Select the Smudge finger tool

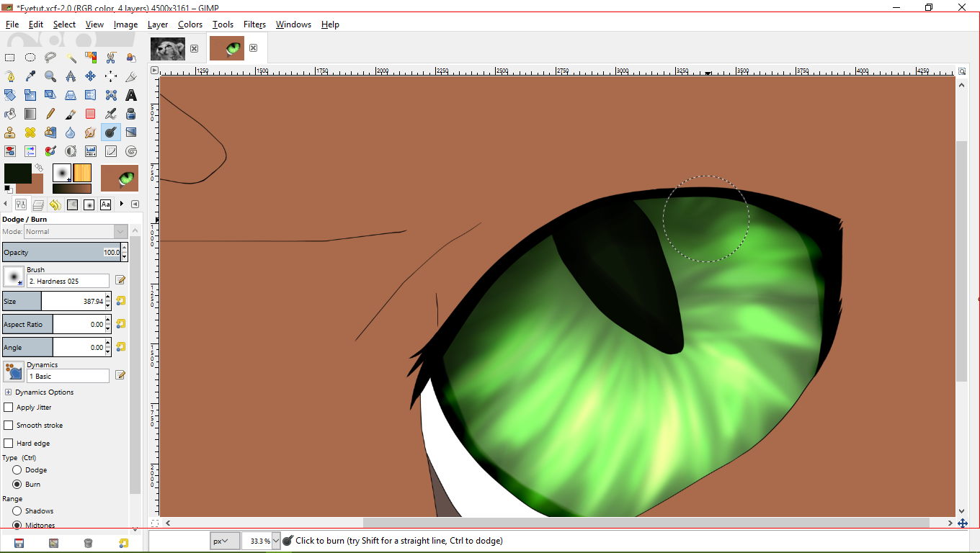pos(91,132)
